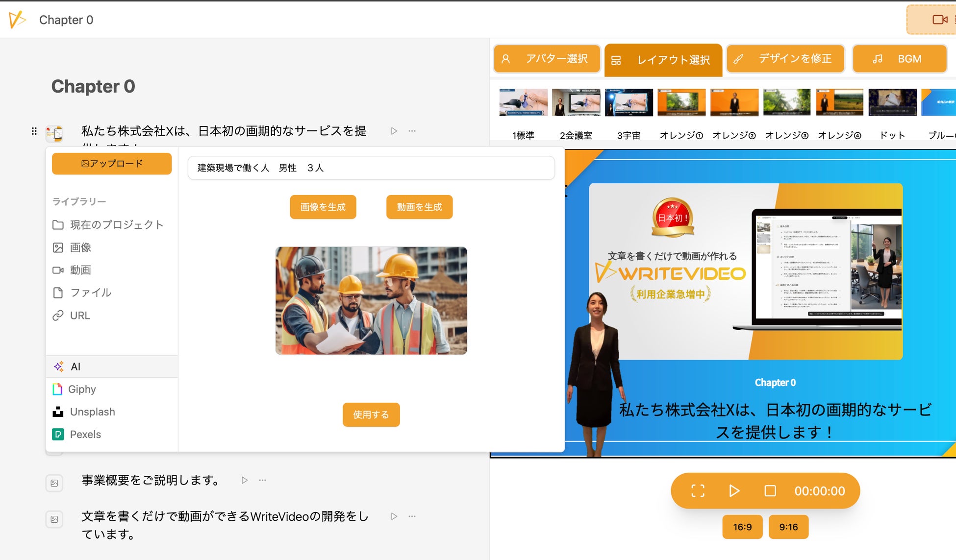Click the 画像を生成 button
The width and height of the screenshot is (956, 560).
coord(323,207)
